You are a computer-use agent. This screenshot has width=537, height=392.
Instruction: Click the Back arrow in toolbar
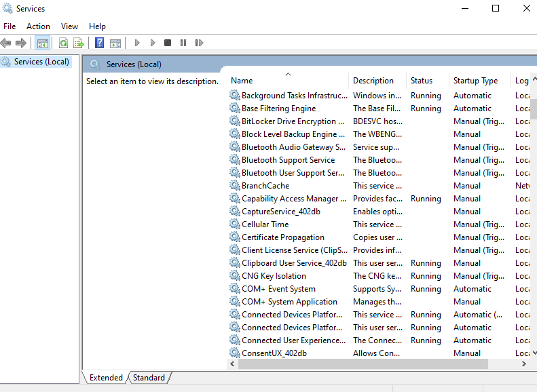(x=6, y=43)
